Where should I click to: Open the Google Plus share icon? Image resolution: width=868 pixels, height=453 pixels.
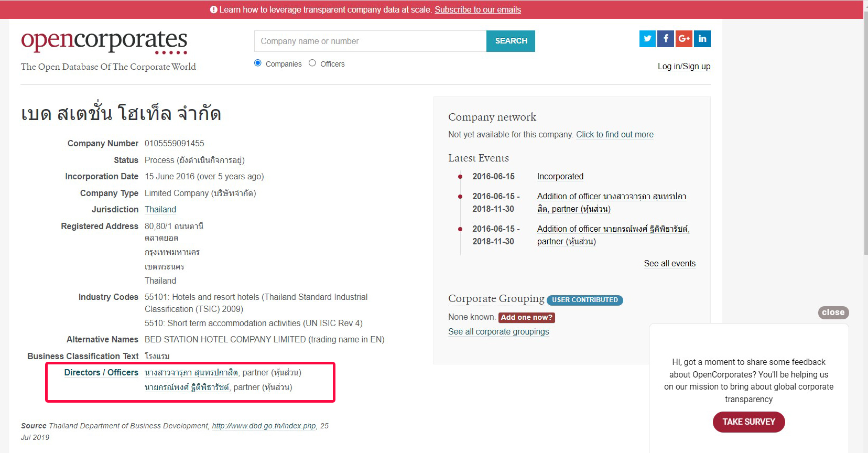pos(683,39)
